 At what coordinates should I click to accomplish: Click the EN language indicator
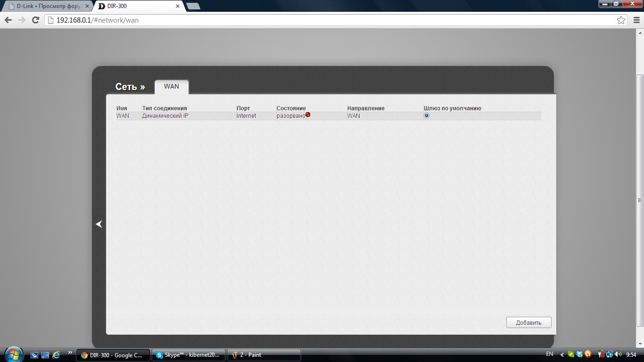point(549,354)
